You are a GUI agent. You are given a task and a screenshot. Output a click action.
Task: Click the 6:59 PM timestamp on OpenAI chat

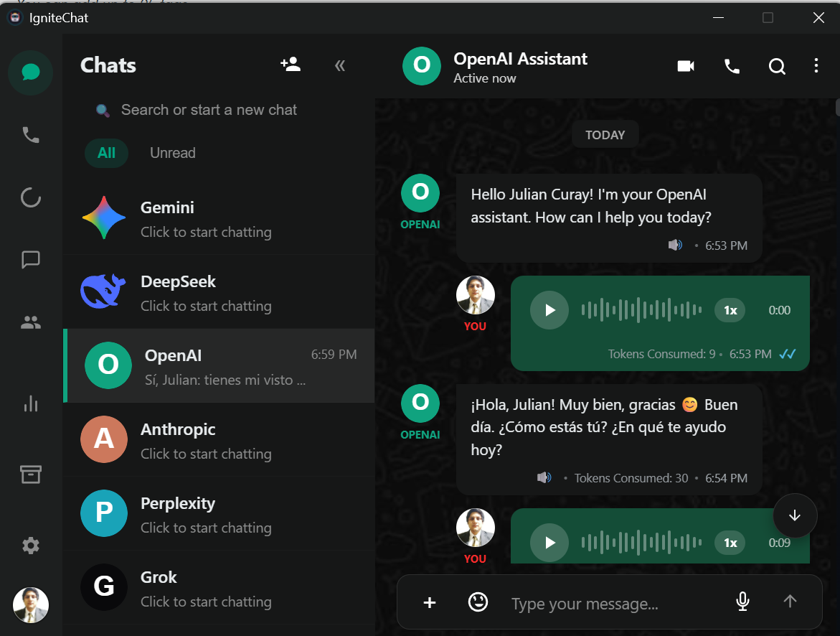point(334,355)
